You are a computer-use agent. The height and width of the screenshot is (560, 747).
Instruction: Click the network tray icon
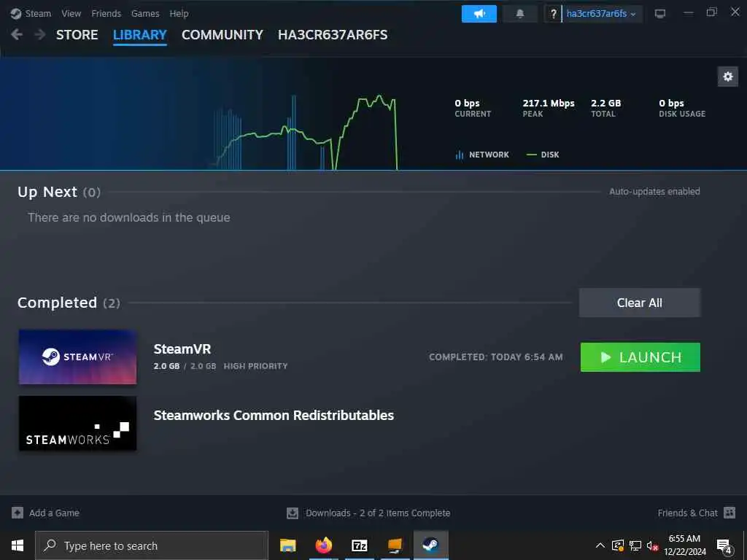[635, 545]
